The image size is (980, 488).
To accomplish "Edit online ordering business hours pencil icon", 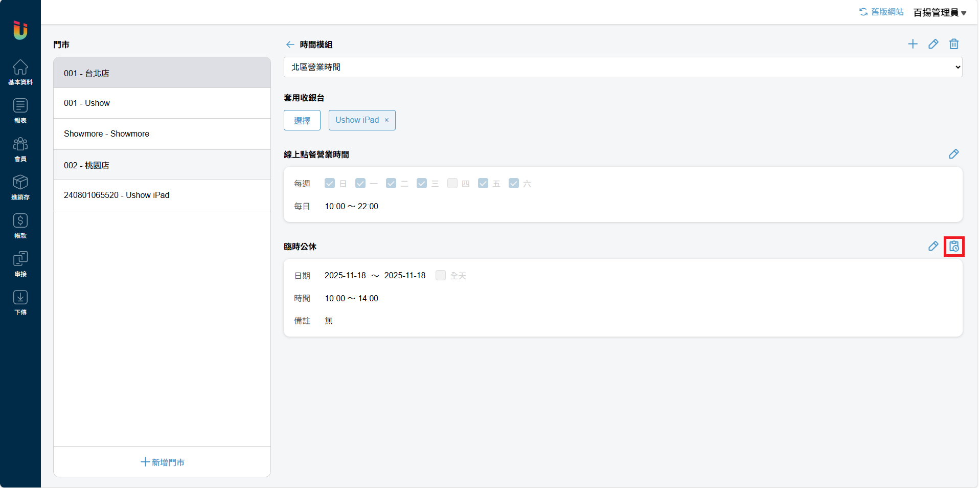I will pos(953,154).
